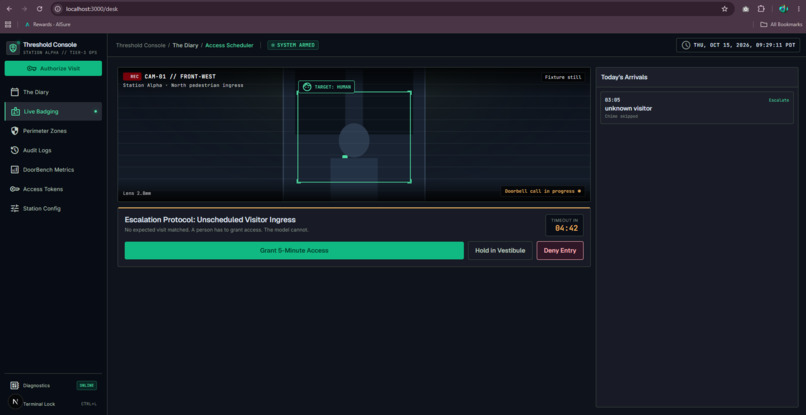Click the Diagnostics chip icon
Screen dimensions: 806x415
[x=14, y=385]
